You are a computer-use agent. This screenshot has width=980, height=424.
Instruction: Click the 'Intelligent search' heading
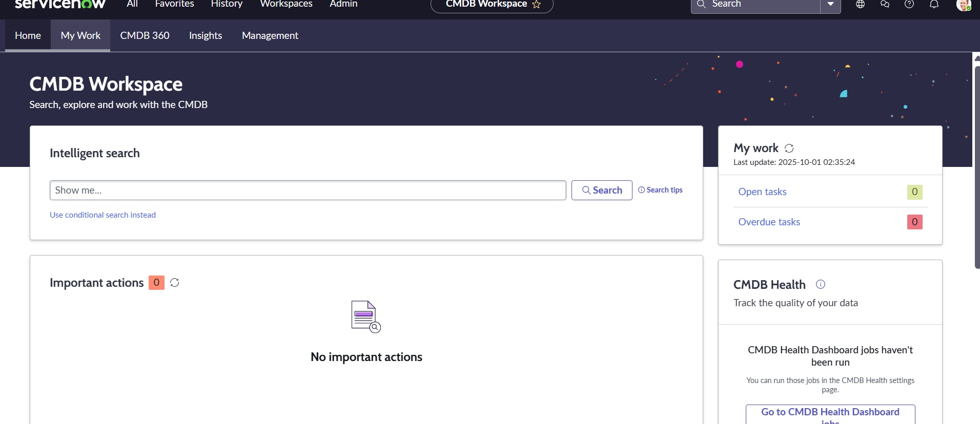[x=95, y=153]
